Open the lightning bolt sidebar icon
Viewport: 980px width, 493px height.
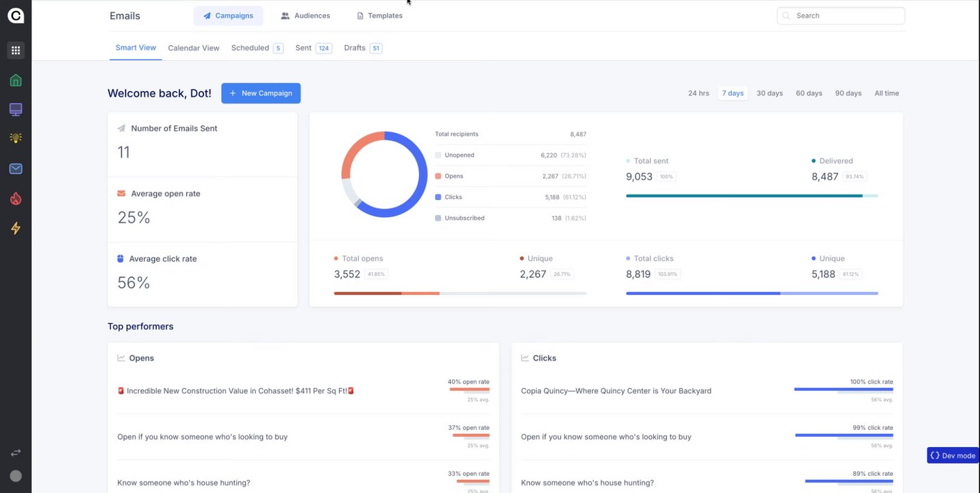pos(16,228)
